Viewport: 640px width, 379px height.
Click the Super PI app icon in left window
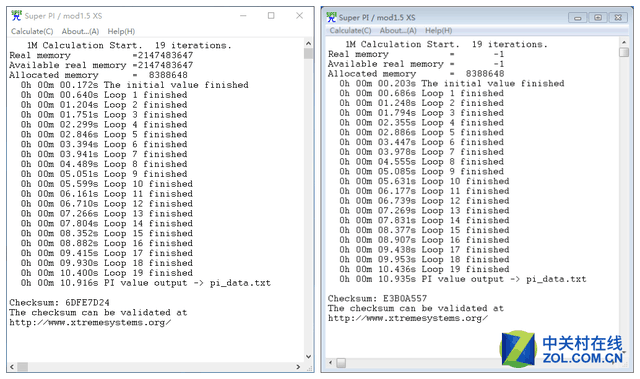point(16,16)
